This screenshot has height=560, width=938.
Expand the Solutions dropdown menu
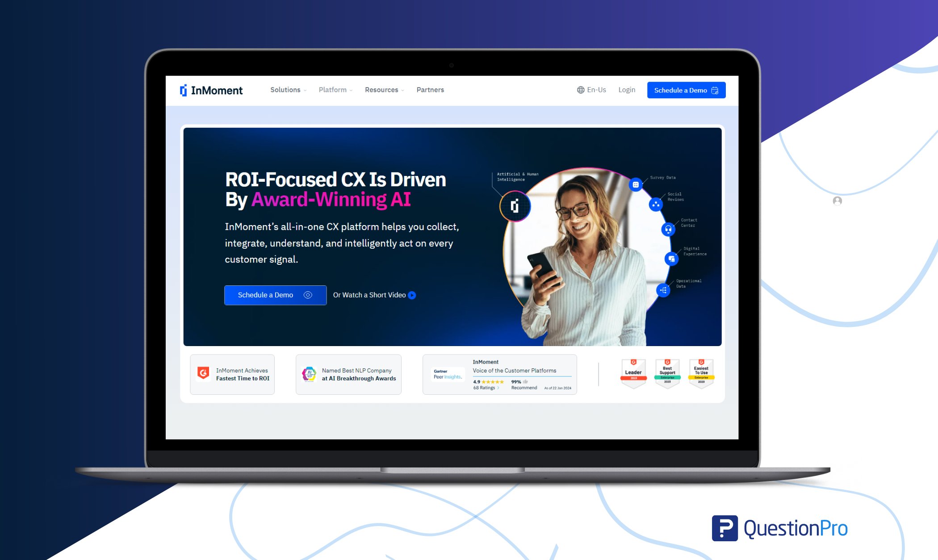pyautogui.click(x=287, y=89)
